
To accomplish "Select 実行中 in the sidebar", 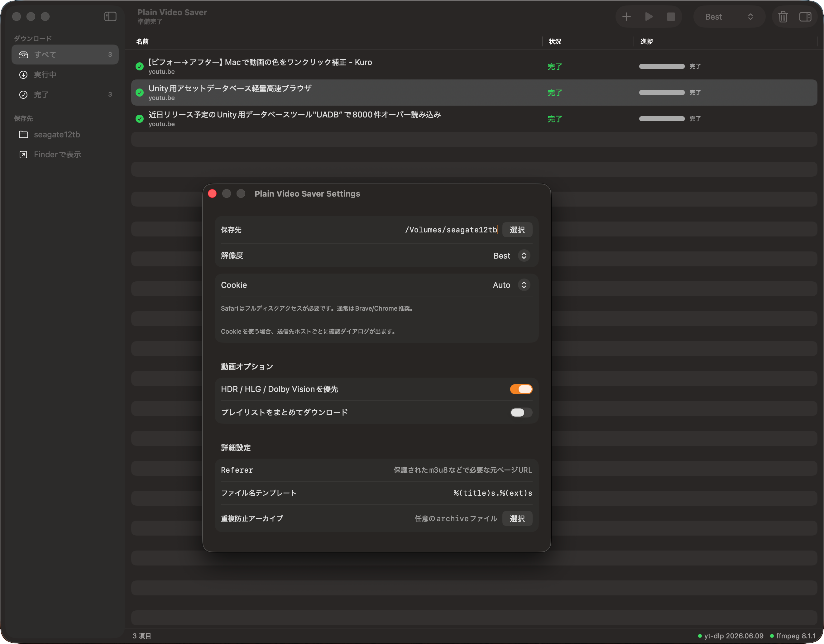I will (x=65, y=75).
